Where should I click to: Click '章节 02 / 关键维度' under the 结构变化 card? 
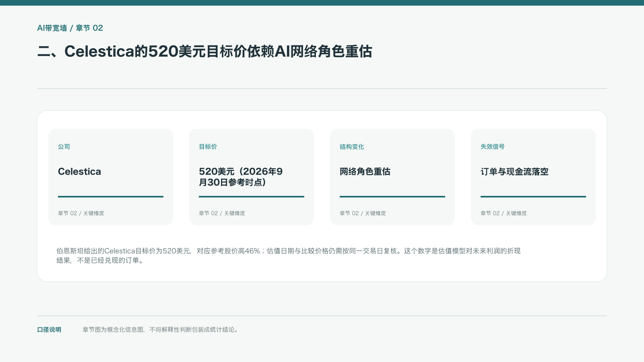(x=363, y=213)
